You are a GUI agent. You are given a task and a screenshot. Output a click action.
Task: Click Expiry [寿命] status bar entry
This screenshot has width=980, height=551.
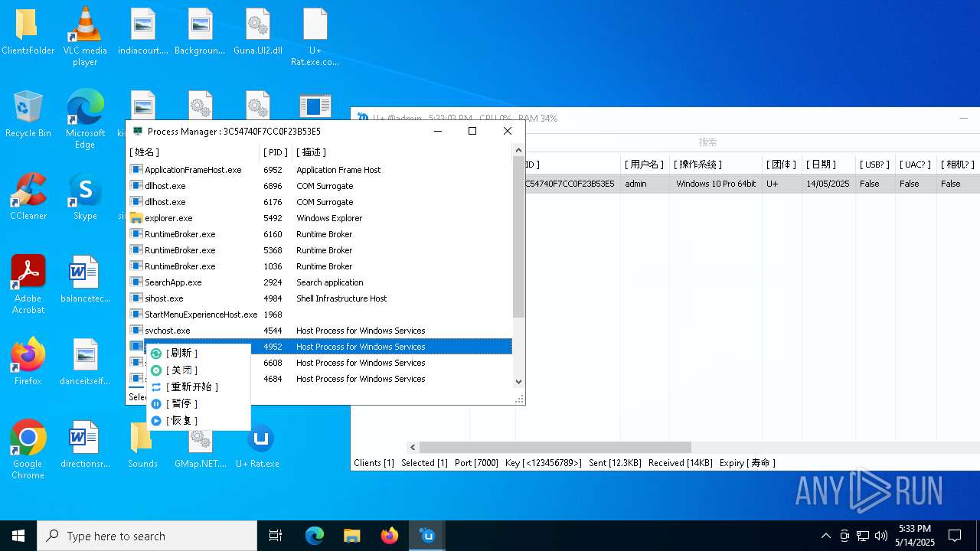coord(747,463)
